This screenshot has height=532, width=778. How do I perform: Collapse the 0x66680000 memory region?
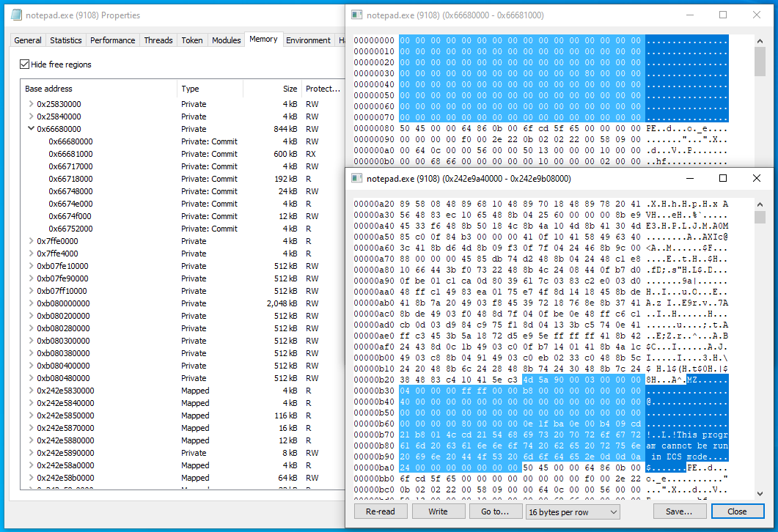point(31,129)
